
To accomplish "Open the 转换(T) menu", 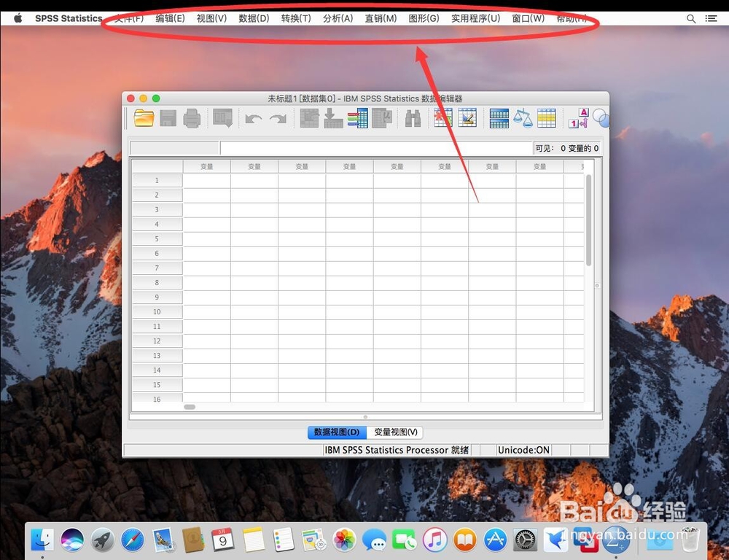I will tap(296, 19).
